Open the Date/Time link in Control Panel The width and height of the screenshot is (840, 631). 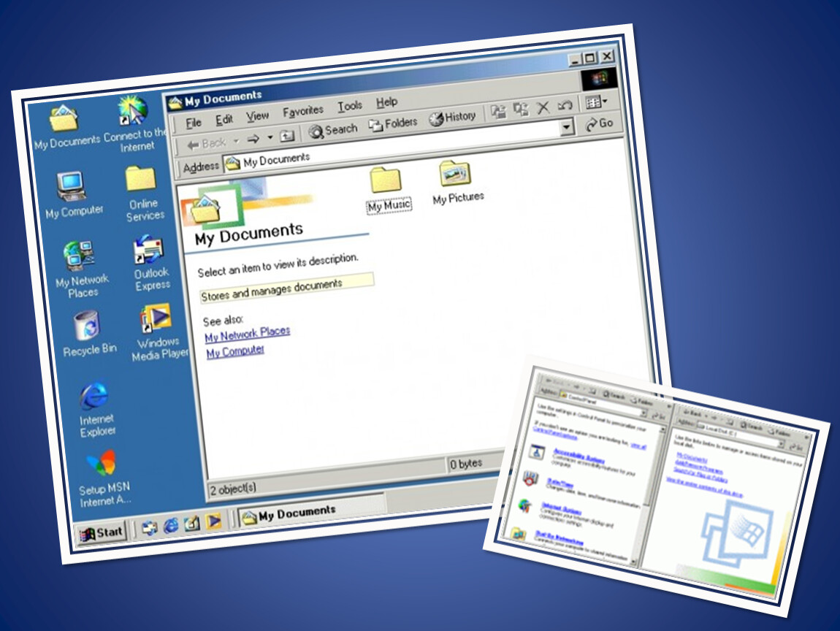[560, 483]
